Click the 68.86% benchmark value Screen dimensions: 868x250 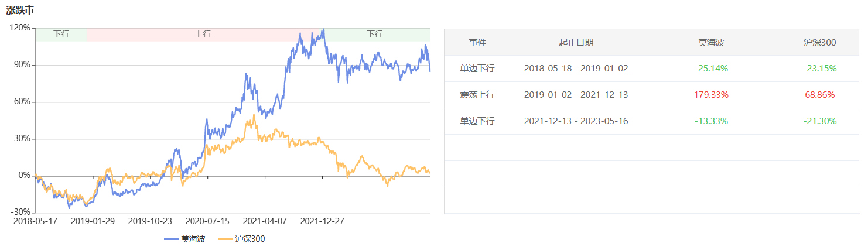[x=819, y=95]
